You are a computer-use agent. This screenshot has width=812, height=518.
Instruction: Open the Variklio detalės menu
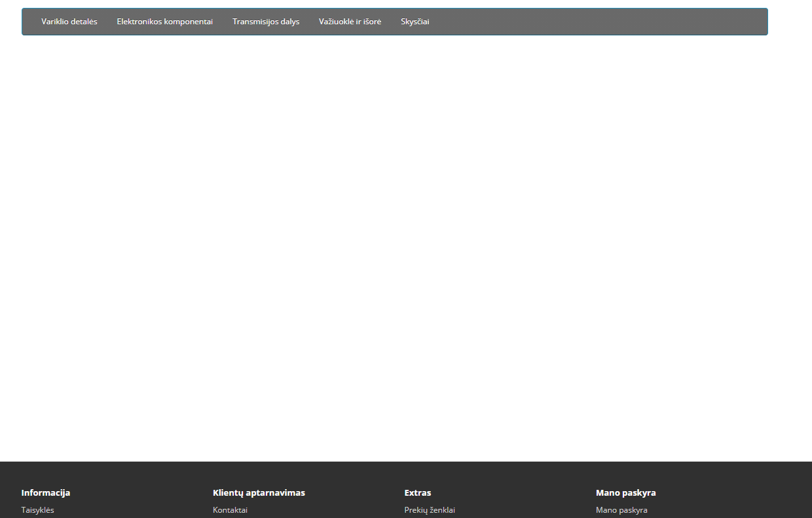[69, 22]
